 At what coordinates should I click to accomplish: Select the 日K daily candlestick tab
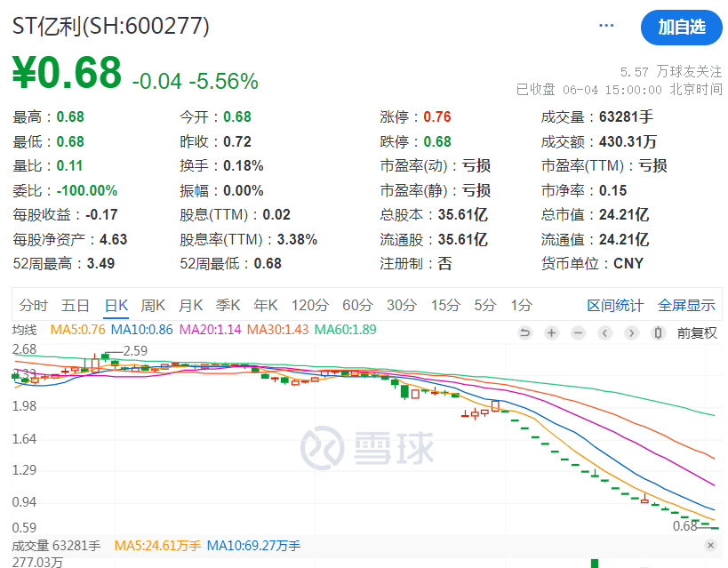point(116,306)
